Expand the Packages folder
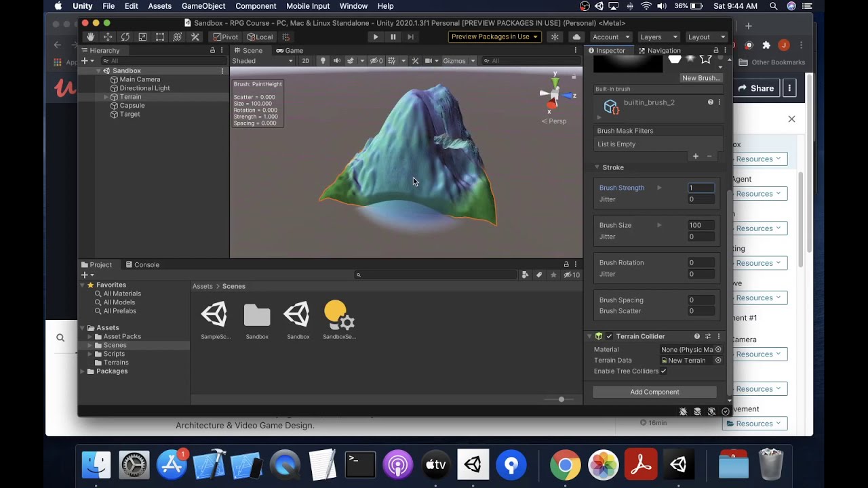Image resolution: width=868 pixels, height=488 pixels. pos(83,371)
